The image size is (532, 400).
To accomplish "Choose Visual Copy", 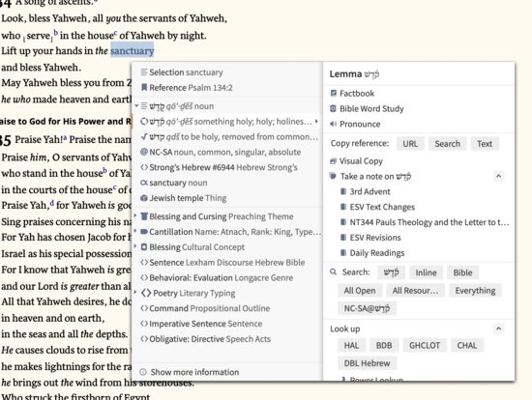I will (356, 161).
